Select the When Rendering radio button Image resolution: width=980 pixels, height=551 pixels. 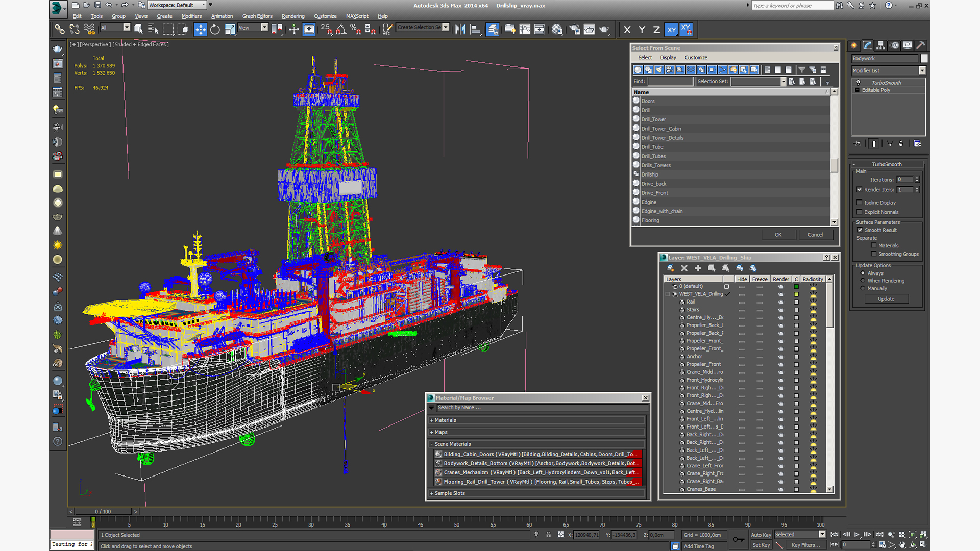[x=863, y=281]
